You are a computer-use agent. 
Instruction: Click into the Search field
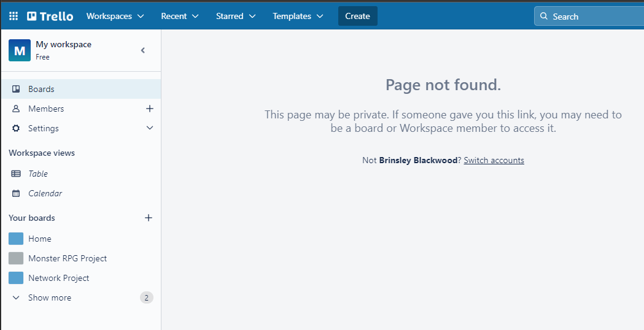click(x=589, y=17)
